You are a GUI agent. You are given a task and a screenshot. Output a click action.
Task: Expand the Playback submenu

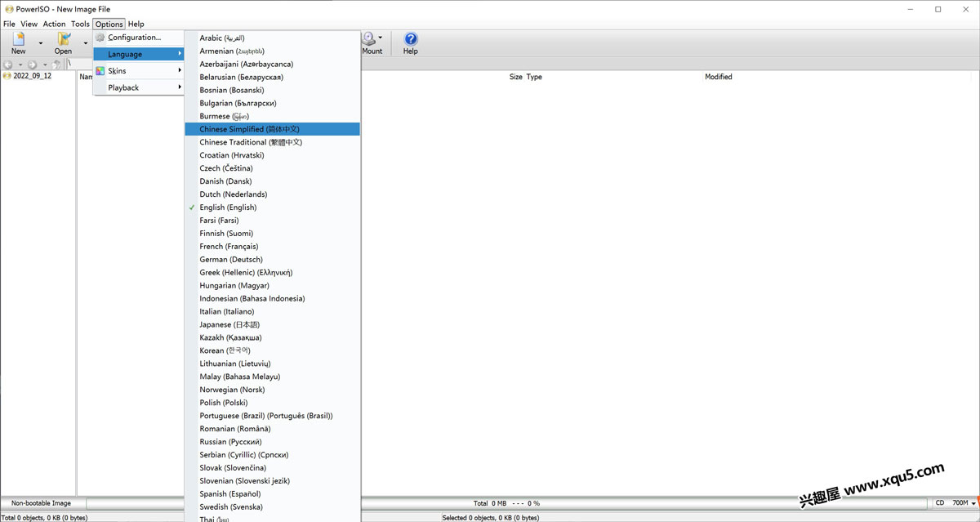point(138,87)
